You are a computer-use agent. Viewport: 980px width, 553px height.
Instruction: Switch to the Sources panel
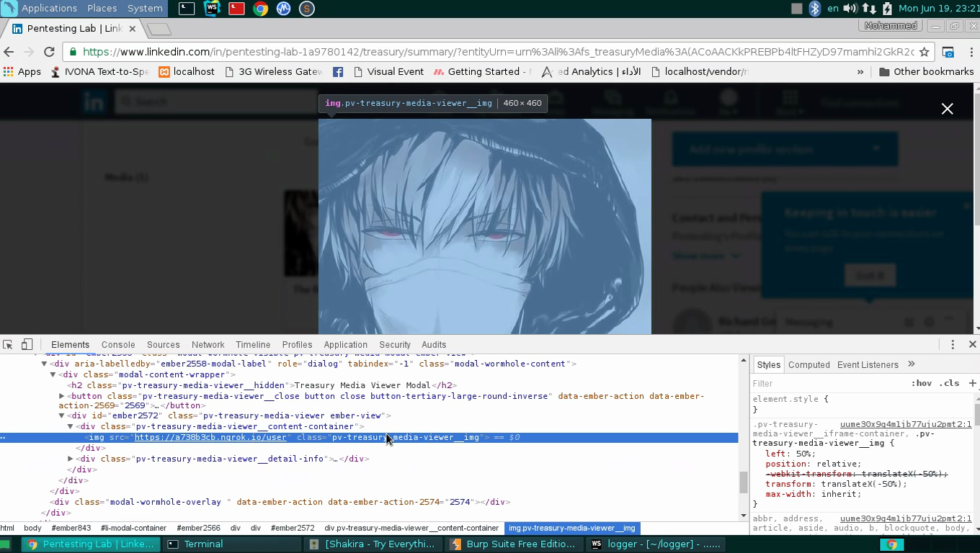(164, 345)
